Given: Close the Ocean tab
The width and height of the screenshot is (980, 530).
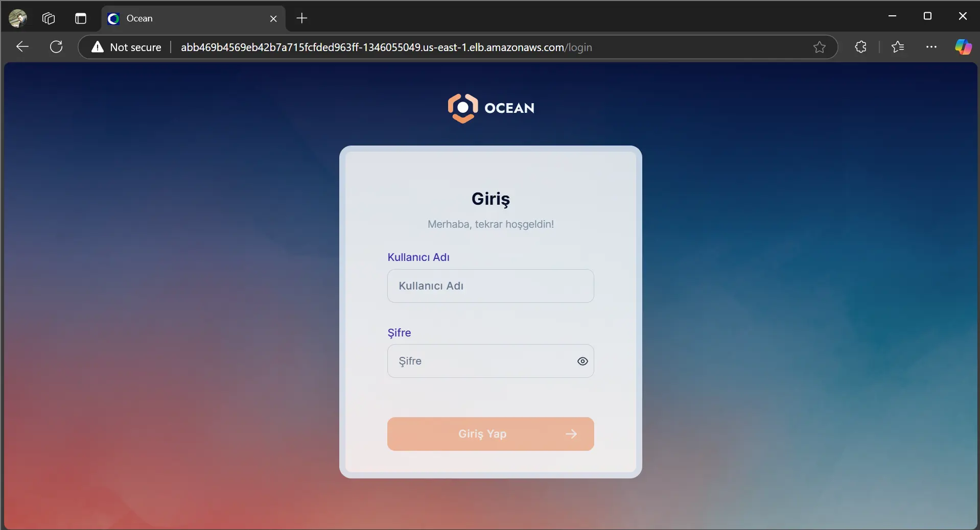Looking at the screenshot, I should click(x=273, y=19).
